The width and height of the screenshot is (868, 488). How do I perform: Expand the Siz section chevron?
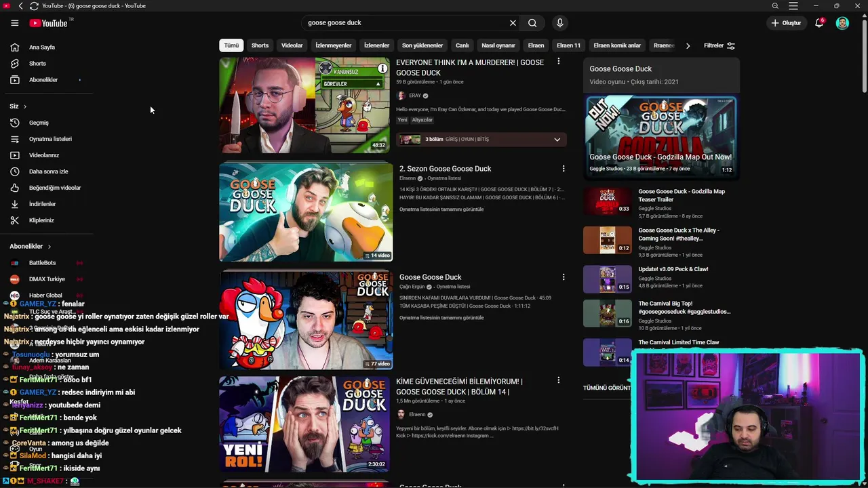(25, 106)
